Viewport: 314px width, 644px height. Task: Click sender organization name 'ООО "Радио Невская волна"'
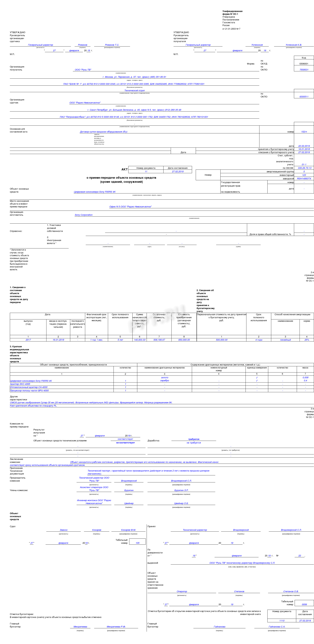85,103
